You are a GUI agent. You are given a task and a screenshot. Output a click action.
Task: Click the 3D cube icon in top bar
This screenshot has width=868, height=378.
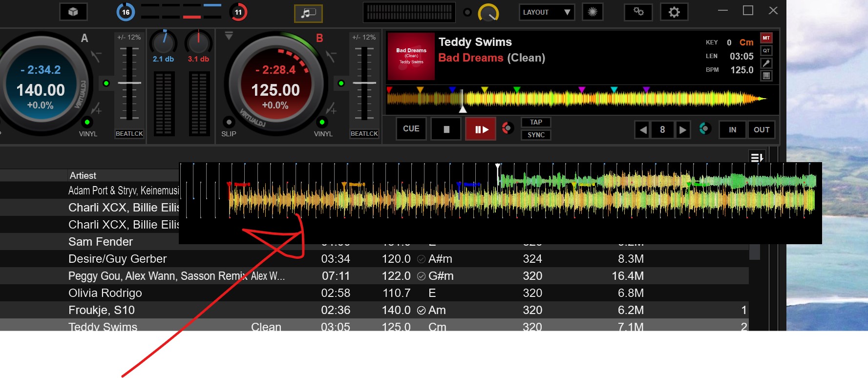[73, 12]
